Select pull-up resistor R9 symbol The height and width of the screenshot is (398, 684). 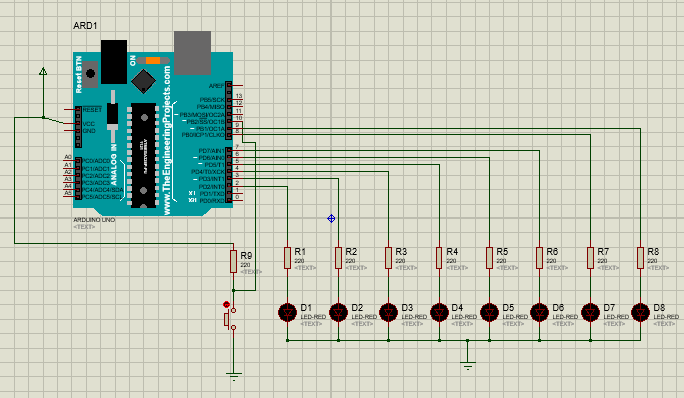point(233,262)
